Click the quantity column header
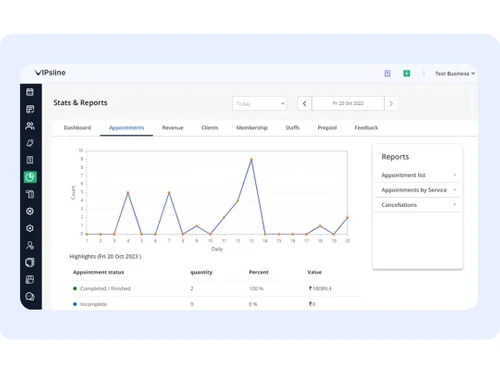 click(x=201, y=272)
